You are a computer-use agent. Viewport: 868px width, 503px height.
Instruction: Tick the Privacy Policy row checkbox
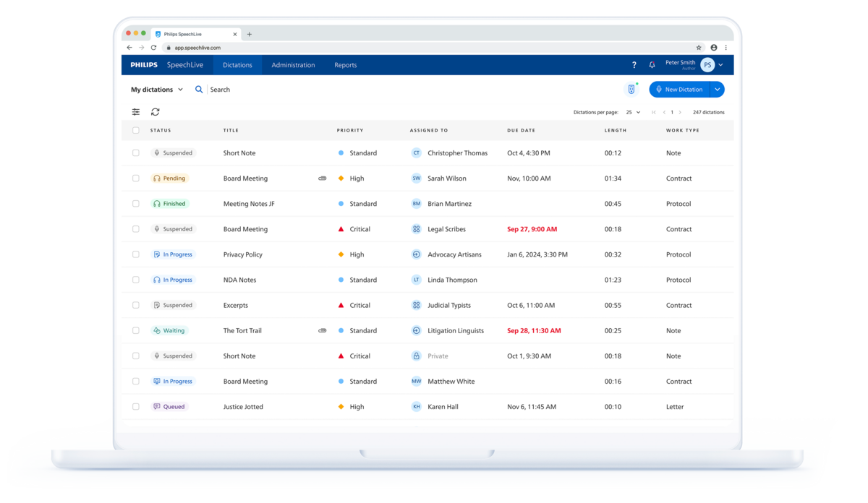[x=136, y=254]
